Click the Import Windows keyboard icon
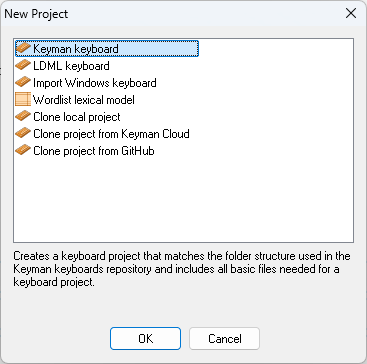 (x=23, y=82)
